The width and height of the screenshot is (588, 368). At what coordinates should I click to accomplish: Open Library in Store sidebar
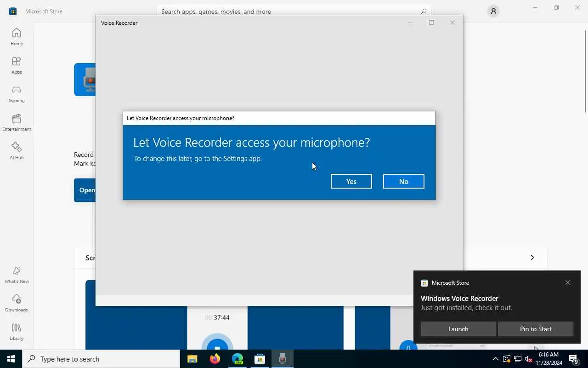(17, 332)
